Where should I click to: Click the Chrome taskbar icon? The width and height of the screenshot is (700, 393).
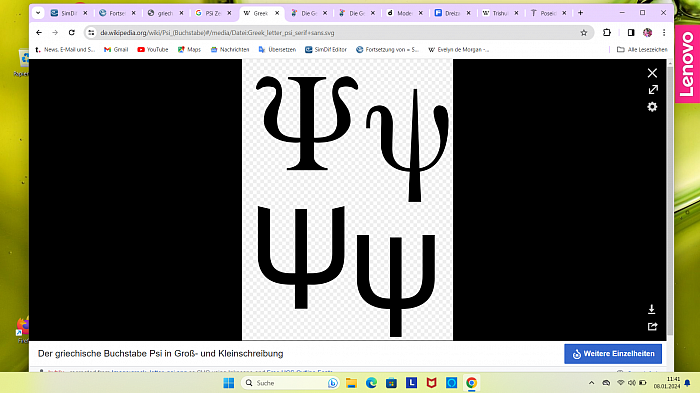471,383
